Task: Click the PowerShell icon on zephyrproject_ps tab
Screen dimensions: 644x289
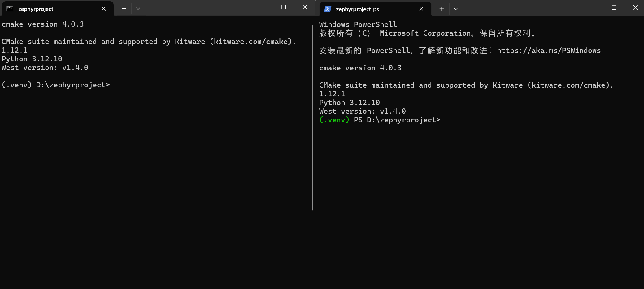Action: [328, 9]
